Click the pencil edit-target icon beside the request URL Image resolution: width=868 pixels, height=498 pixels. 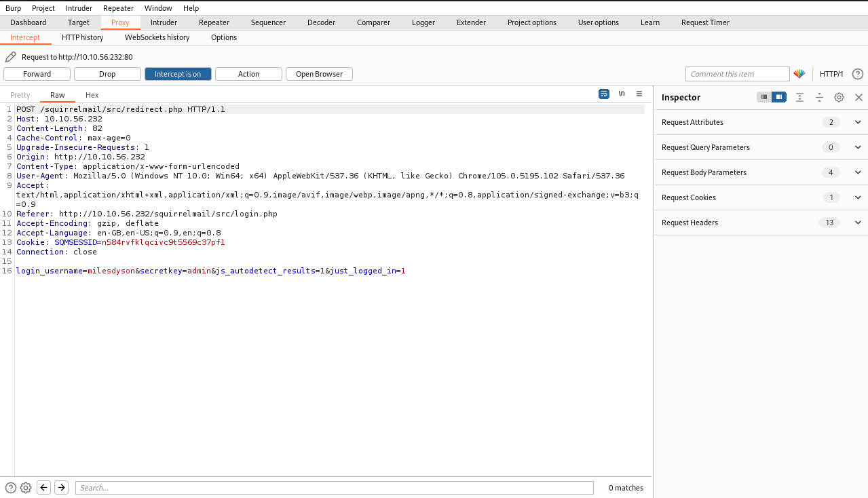(11, 57)
